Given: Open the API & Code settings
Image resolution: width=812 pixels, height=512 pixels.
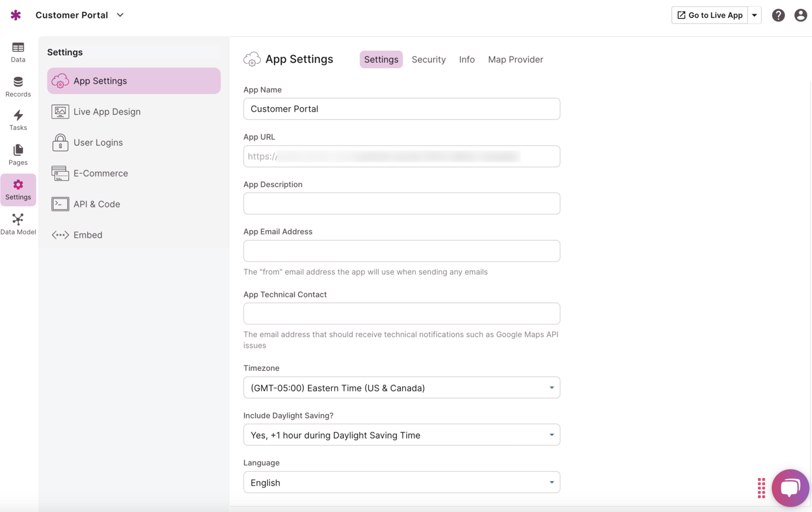Looking at the screenshot, I should [96, 204].
